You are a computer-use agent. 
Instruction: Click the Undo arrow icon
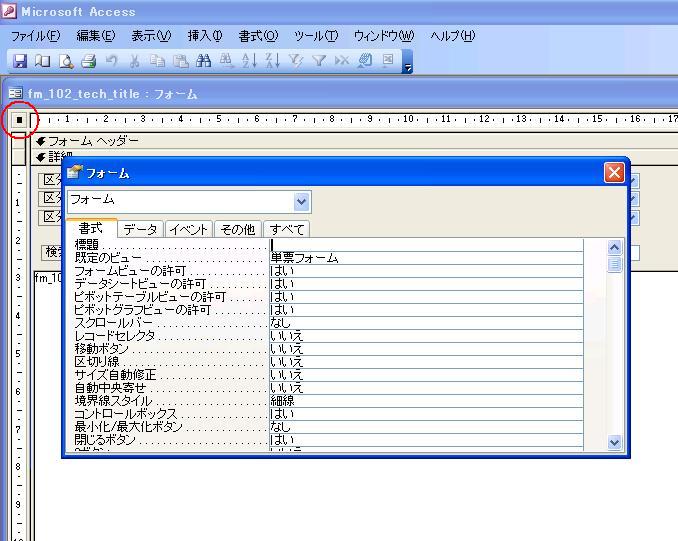click(x=112, y=61)
